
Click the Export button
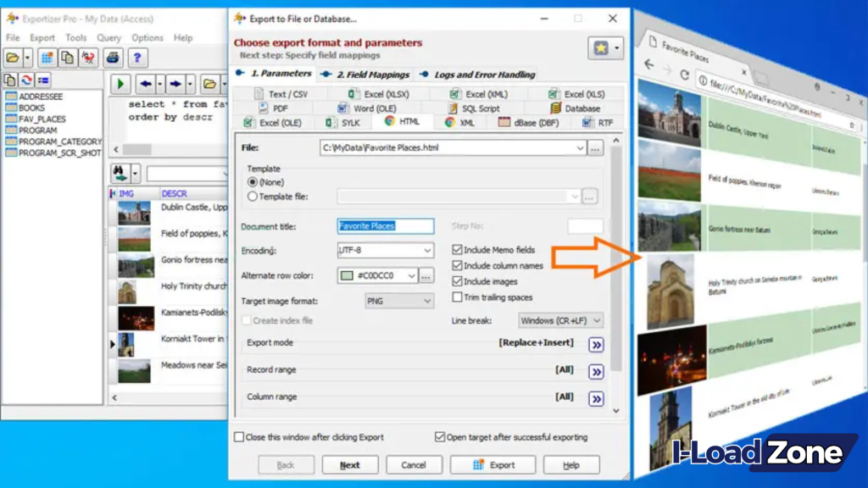pyautogui.click(x=492, y=464)
